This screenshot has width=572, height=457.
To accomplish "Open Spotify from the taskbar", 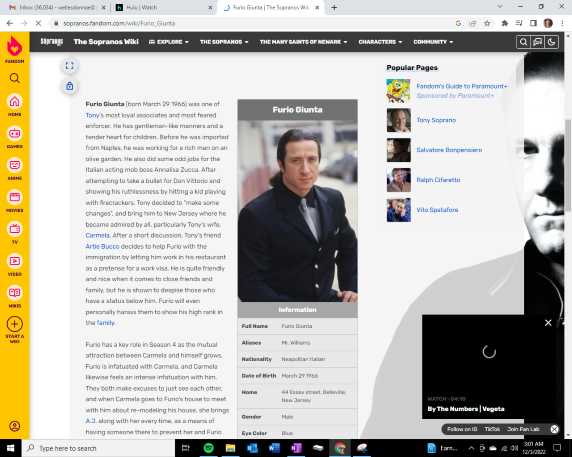I will (x=208, y=448).
